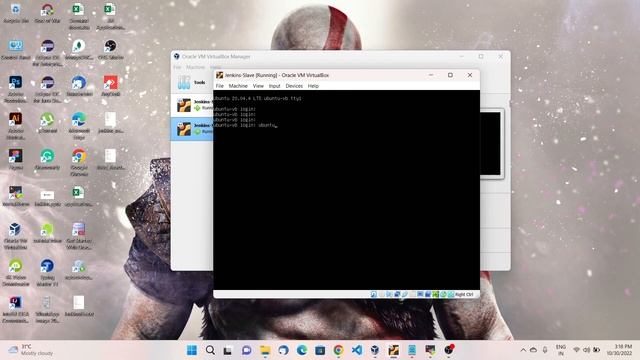Open the View menu in the VM window
Screen dimensions: 640x360
tap(258, 86)
